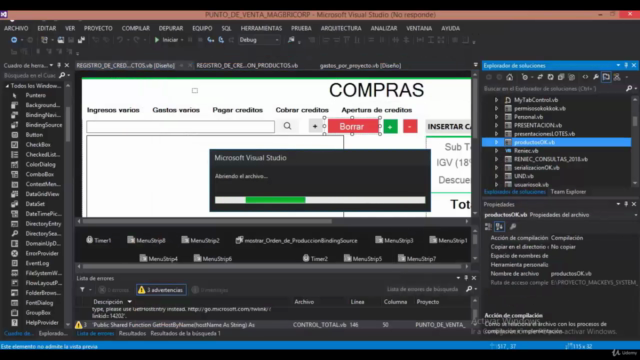Viewport: 640px width, 360px height.
Task: Click the MenuStrip8 component in the tray
Action: (x=146, y=240)
